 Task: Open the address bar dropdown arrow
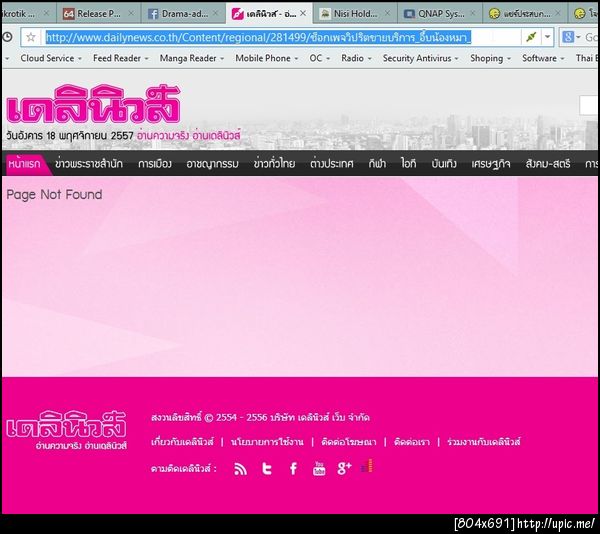coord(547,37)
